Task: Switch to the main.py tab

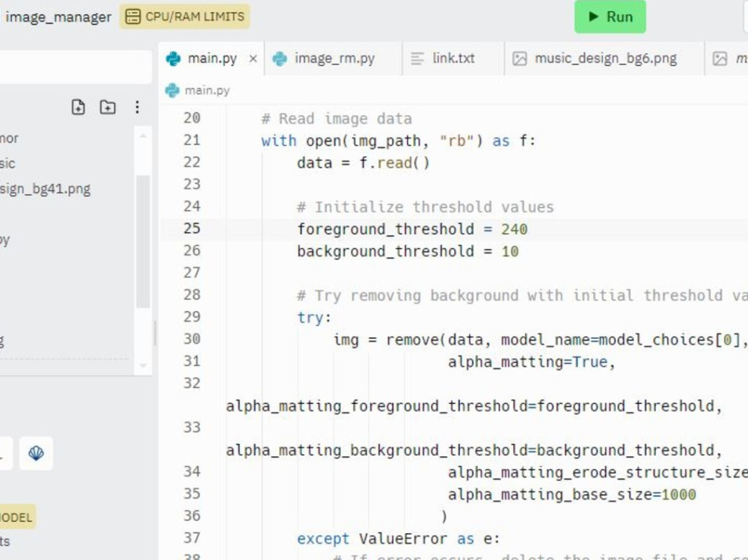Action: point(212,58)
